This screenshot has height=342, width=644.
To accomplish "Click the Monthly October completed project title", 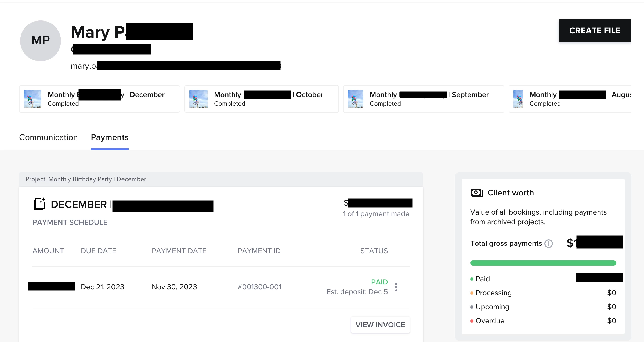I will [x=268, y=95].
